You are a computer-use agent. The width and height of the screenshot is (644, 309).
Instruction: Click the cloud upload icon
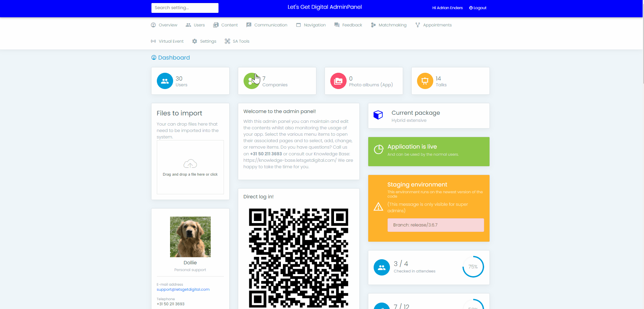pos(190,164)
